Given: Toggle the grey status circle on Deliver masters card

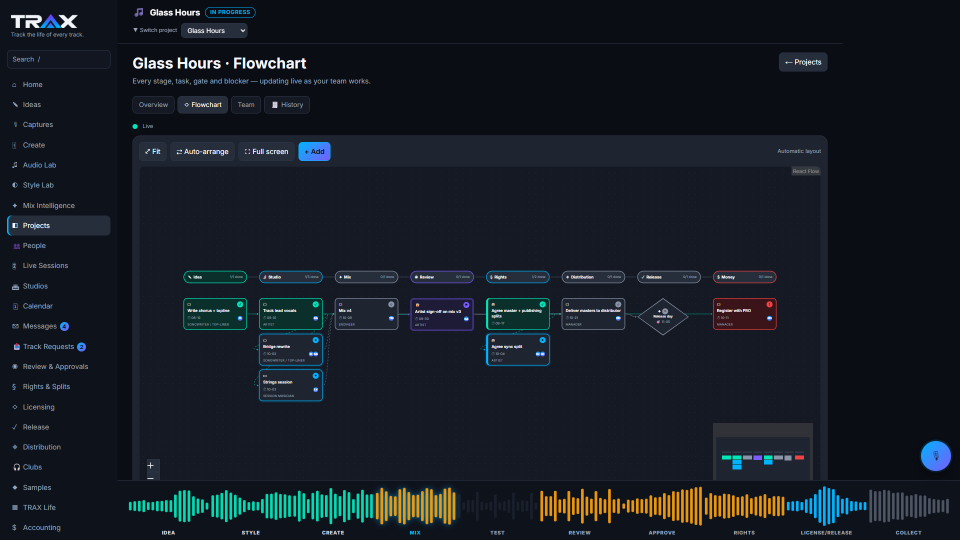Looking at the screenshot, I should 618,304.
